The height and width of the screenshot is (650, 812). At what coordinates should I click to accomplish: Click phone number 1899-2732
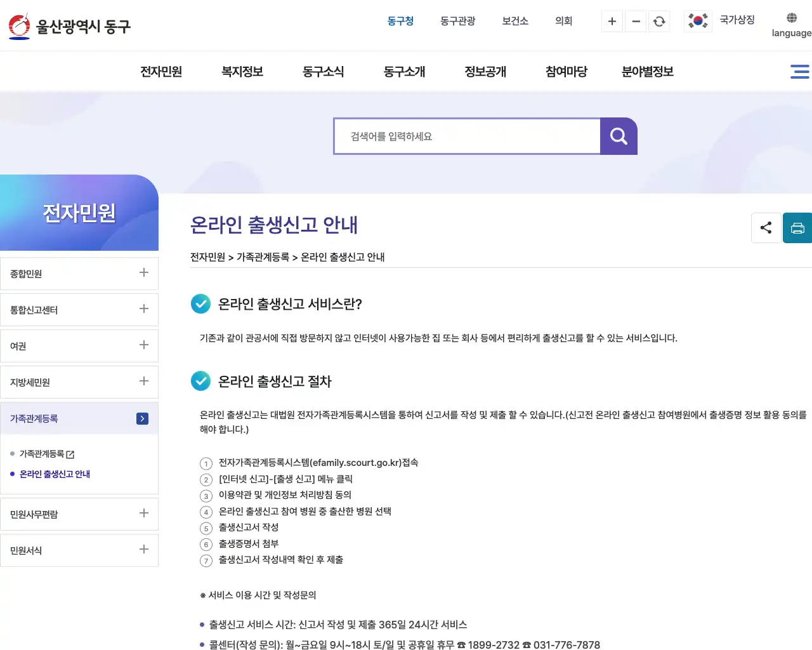[x=494, y=645]
